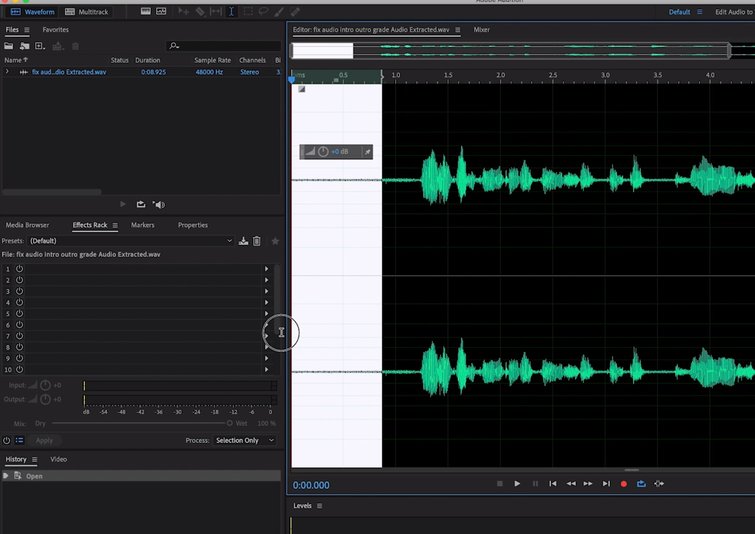Toggle loop playback in transport

click(x=641, y=484)
